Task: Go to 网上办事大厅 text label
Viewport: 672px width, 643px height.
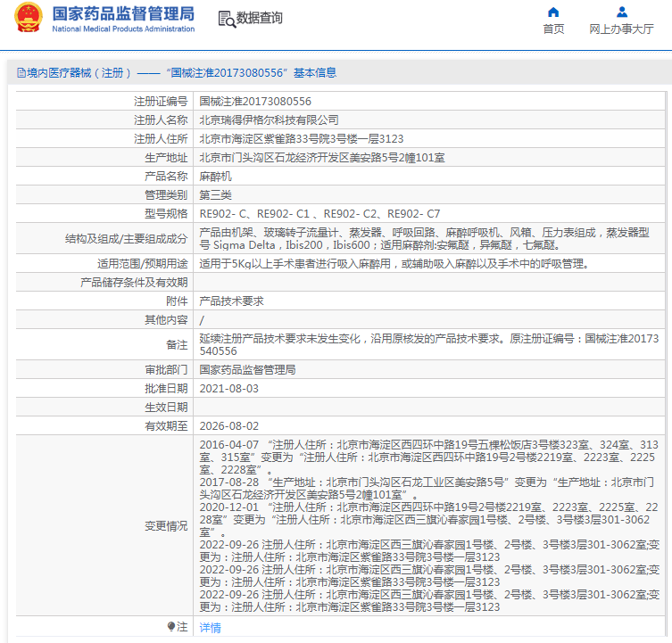Action: coord(621,29)
